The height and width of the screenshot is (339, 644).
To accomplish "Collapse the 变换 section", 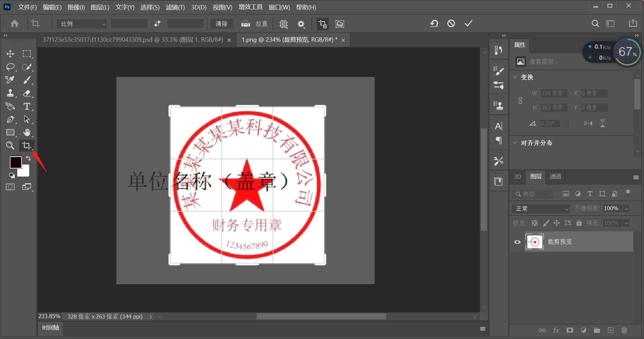I will (x=515, y=77).
